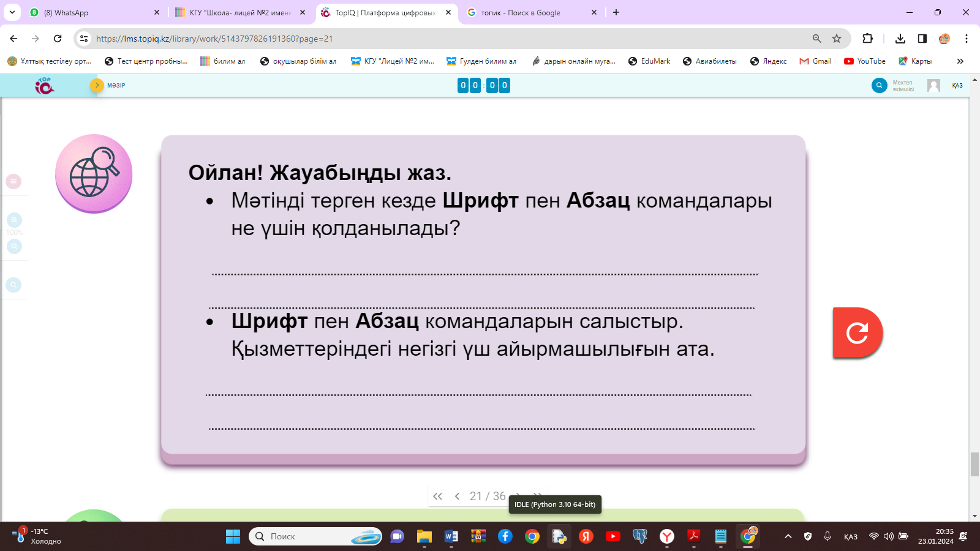Open the red YouTube taskbar icon
The width and height of the screenshot is (980, 551).
pos(613,536)
